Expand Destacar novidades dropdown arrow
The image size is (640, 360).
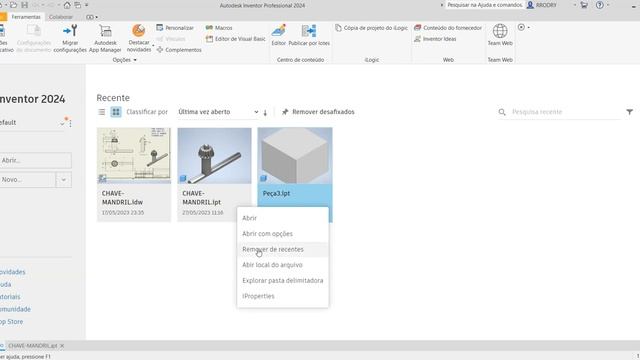tap(153, 46)
